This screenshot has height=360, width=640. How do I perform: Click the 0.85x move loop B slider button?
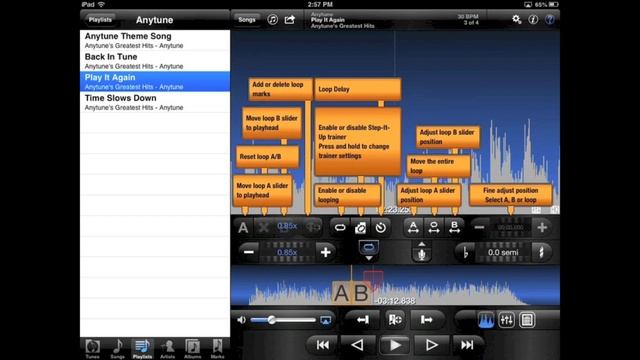pos(287,226)
